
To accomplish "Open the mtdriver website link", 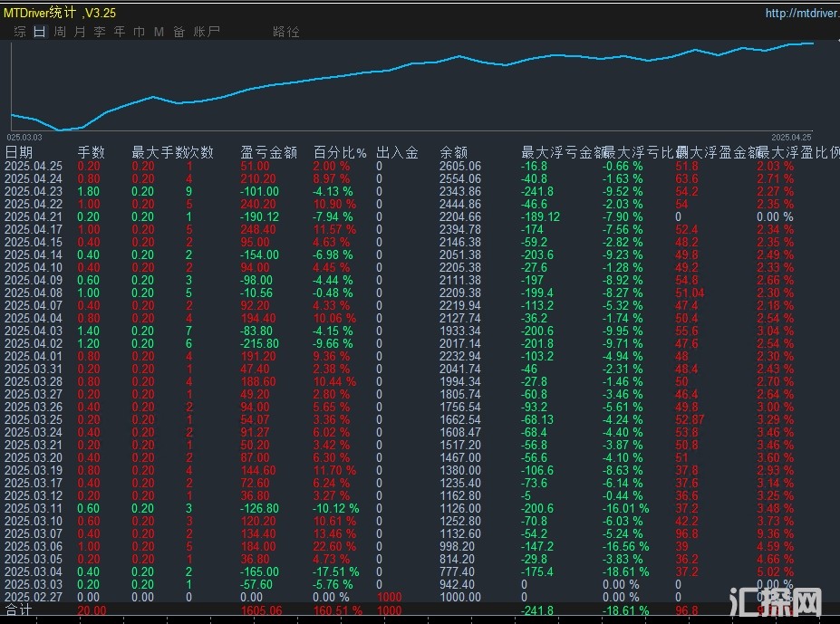I will click(800, 14).
